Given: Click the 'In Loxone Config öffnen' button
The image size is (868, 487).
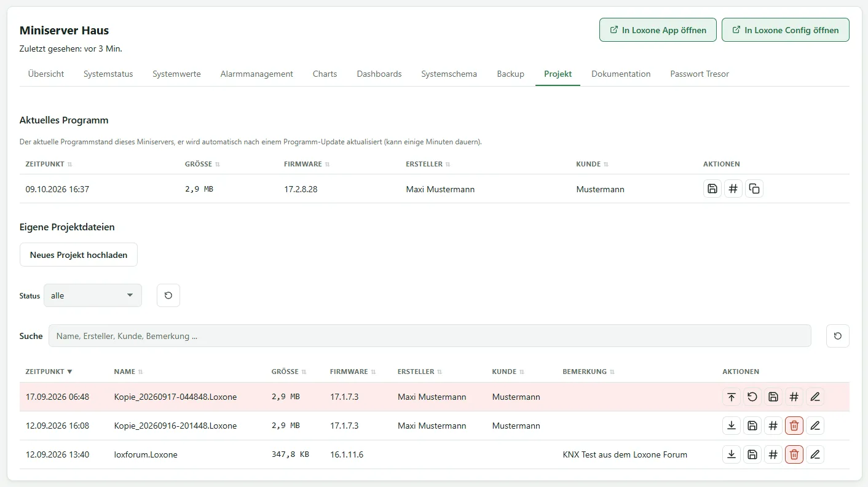Looking at the screenshot, I should [786, 30].
